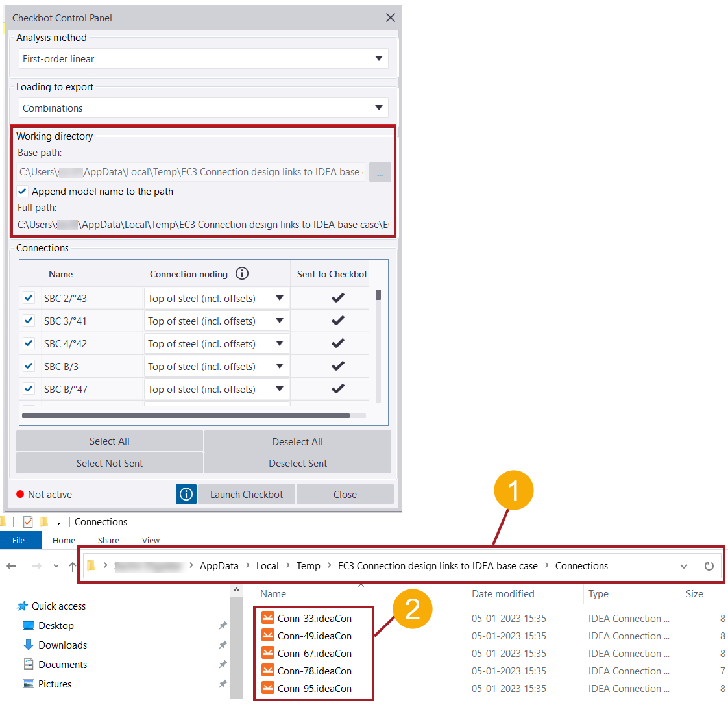Sort files by the Name column
The width and height of the screenshot is (728, 705).
click(x=273, y=593)
